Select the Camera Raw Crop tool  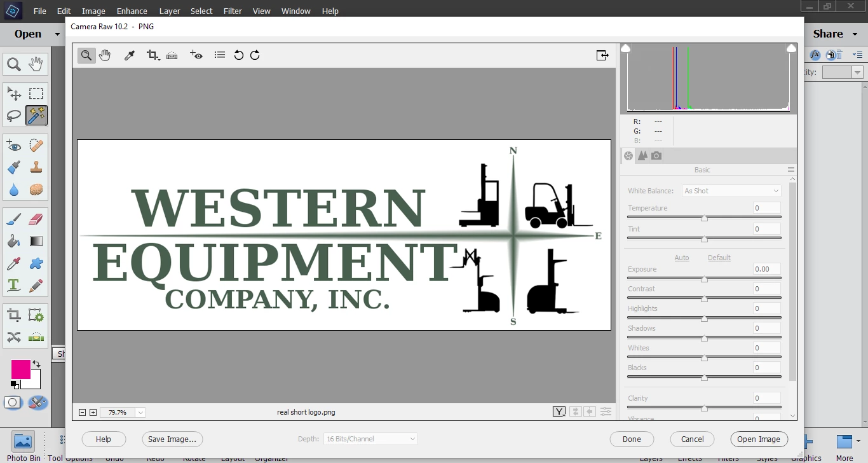point(153,55)
